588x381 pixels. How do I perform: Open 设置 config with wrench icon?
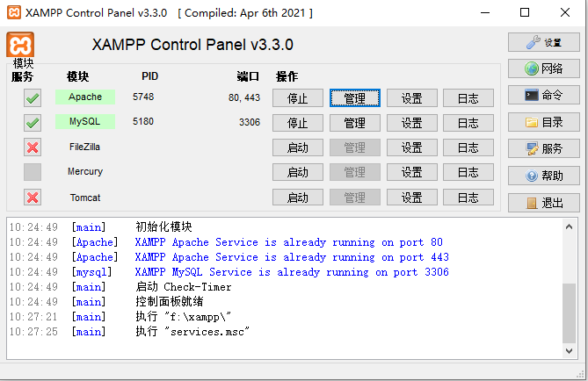click(x=543, y=42)
